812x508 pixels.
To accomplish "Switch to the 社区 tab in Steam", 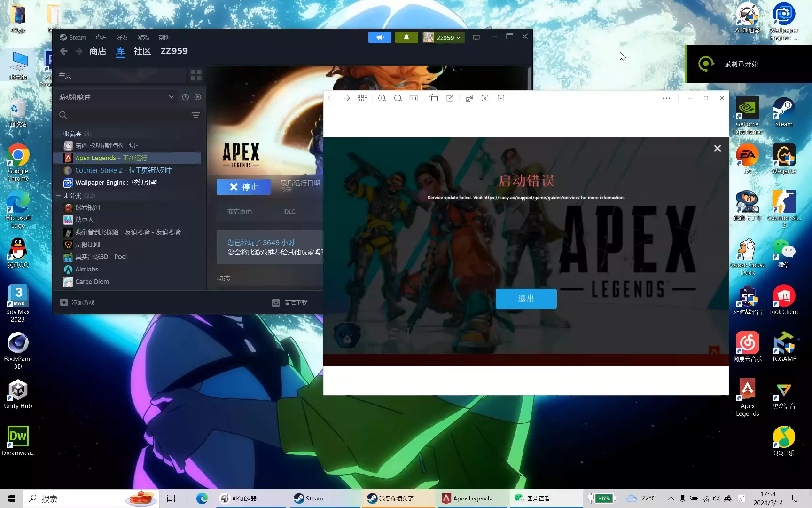I will pyautogui.click(x=142, y=51).
